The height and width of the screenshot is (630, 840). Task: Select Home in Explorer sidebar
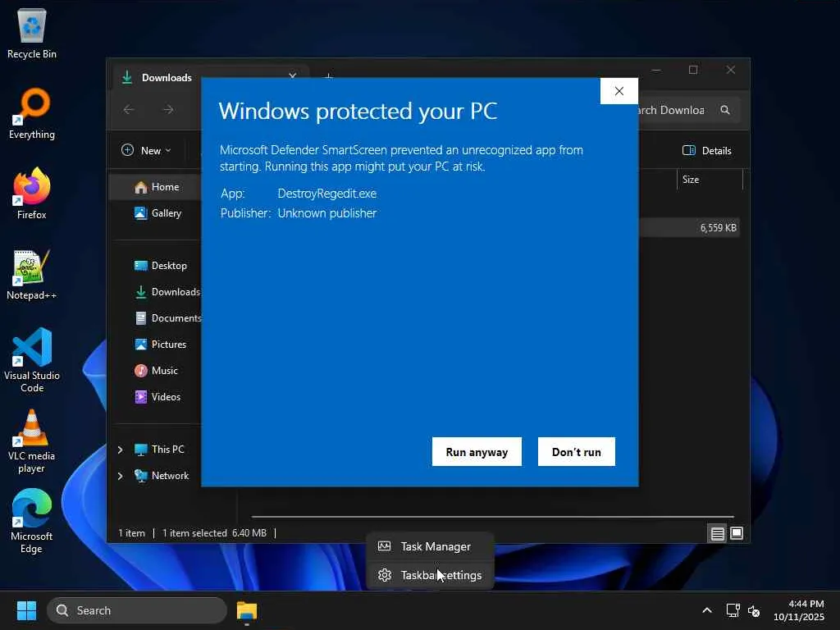click(x=156, y=187)
